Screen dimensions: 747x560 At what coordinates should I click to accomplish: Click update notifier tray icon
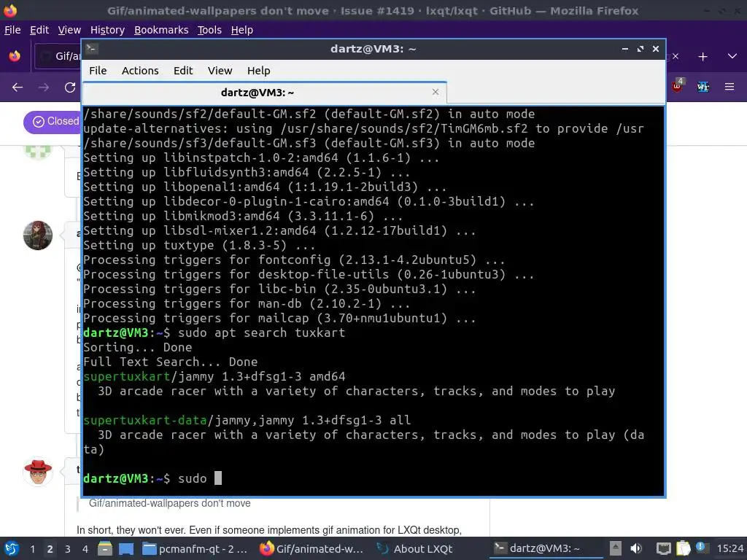(701, 547)
